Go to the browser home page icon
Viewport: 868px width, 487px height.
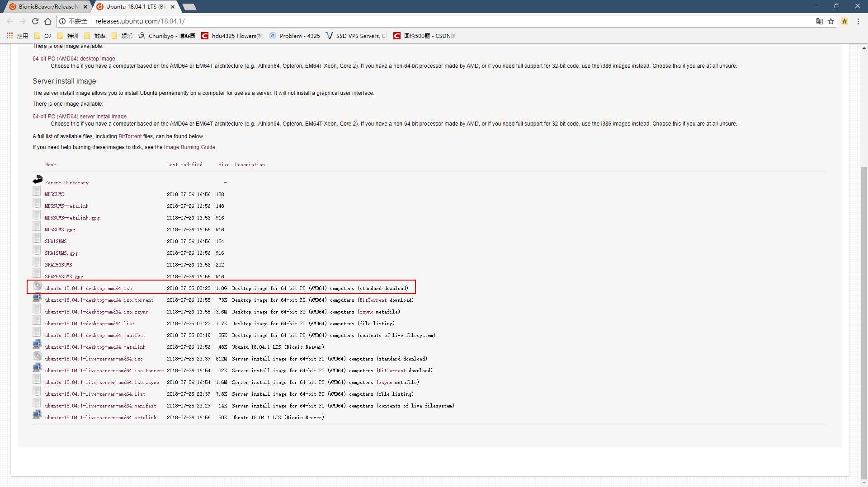pos(48,21)
